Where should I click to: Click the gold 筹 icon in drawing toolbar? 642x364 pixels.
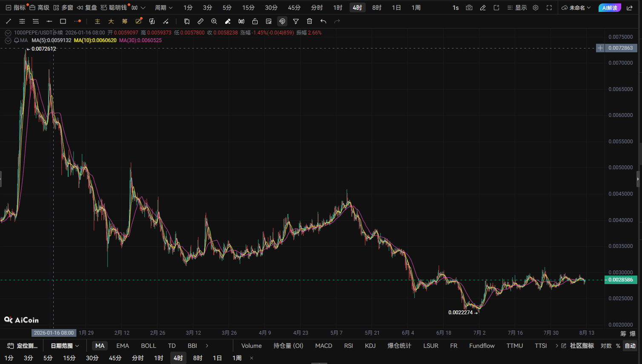pyautogui.click(x=125, y=21)
